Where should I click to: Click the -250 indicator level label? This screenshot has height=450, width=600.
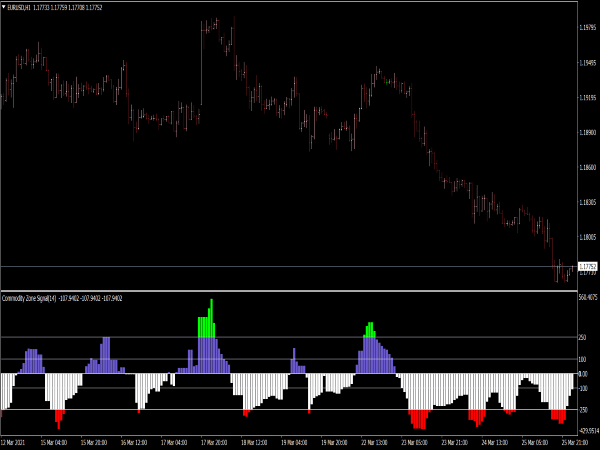[583, 410]
